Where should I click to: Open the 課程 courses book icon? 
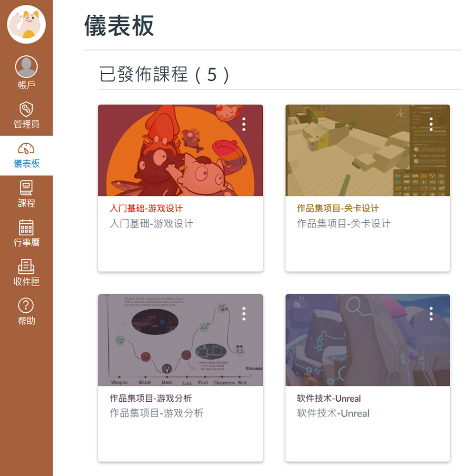click(x=26, y=188)
